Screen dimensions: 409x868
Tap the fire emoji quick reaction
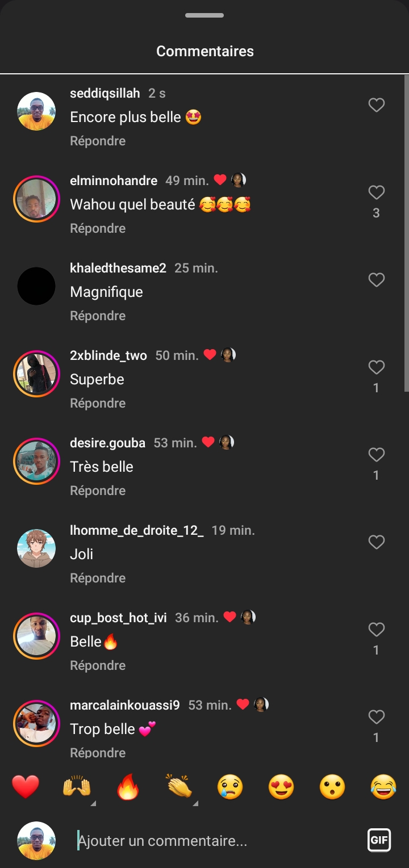(x=128, y=787)
